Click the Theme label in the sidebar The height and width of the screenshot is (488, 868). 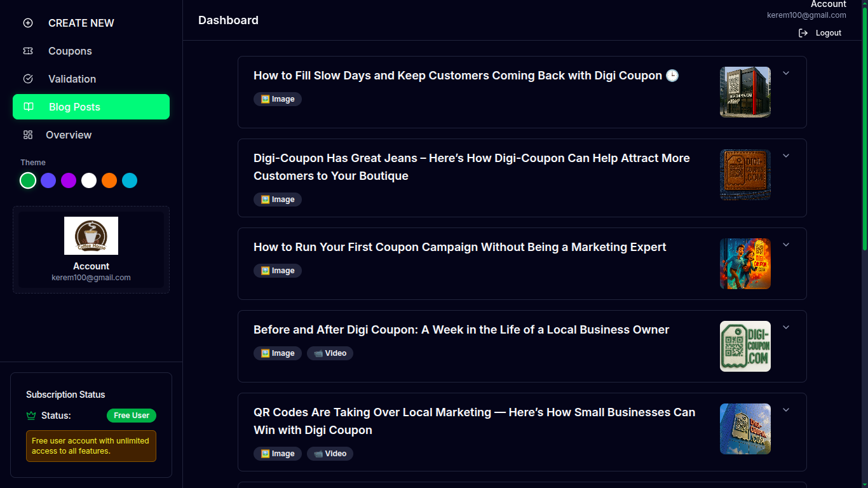[x=33, y=163]
